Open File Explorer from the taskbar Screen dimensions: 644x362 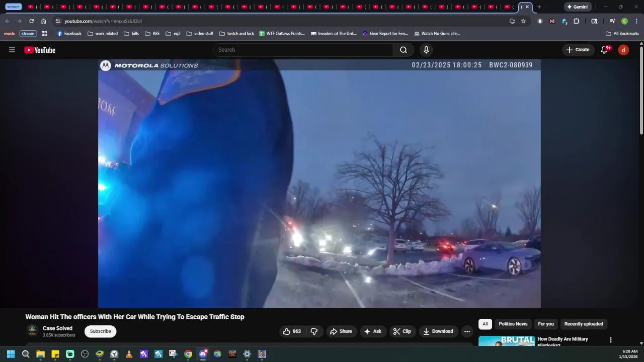click(40, 354)
